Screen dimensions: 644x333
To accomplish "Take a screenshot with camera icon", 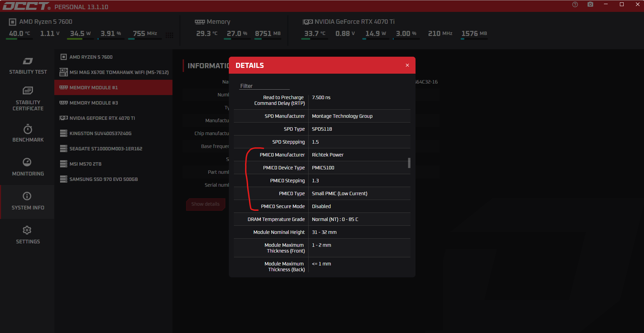I will pyautogui.click(x=590, y=4).
